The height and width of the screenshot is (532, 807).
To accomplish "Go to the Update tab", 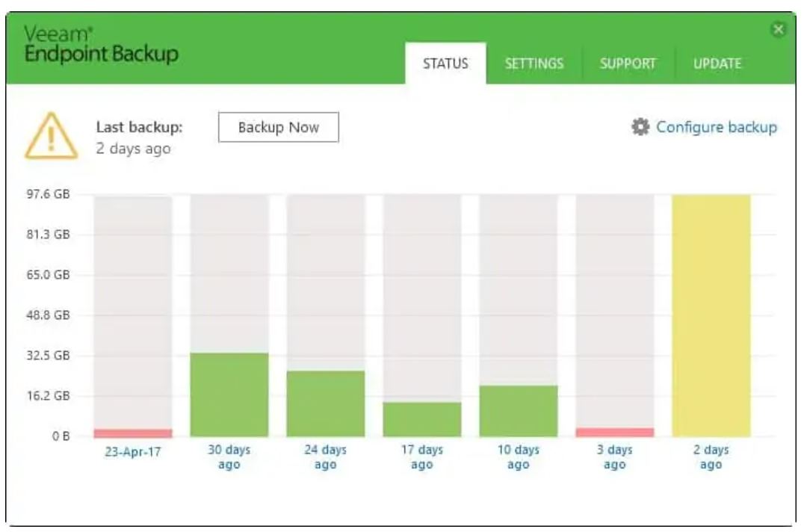I will pyautogui.click(x=717, y=64).
